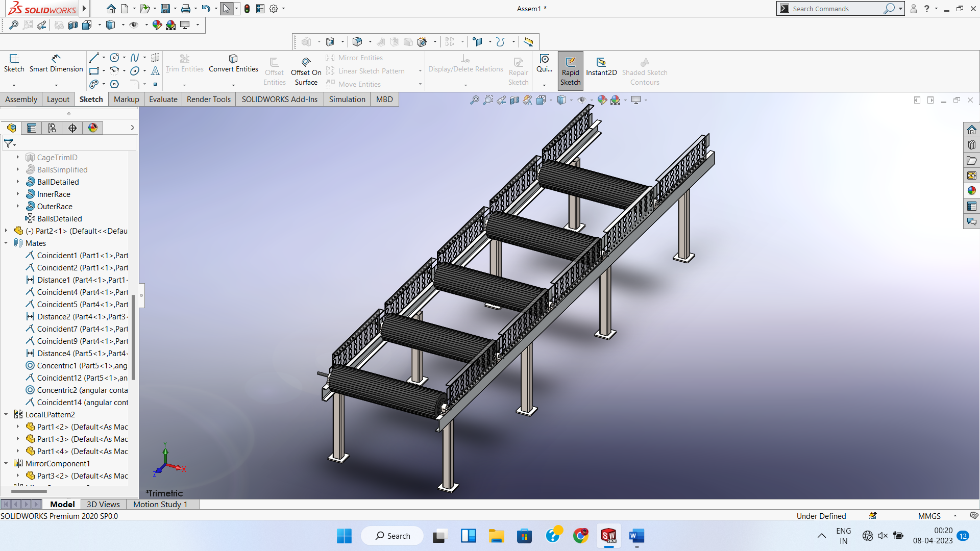
Task: Select the sketch Text tool
Action: [x=155, y=71]
